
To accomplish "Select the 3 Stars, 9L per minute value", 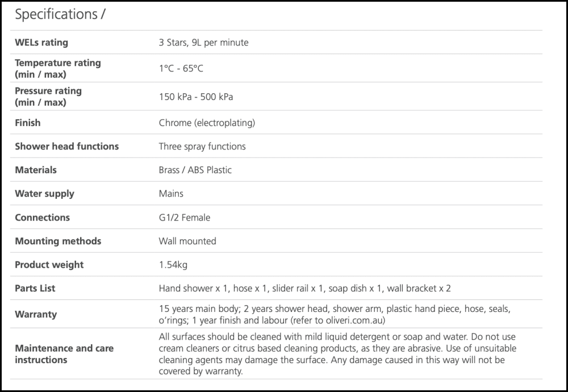I will (x=203, y=43).
